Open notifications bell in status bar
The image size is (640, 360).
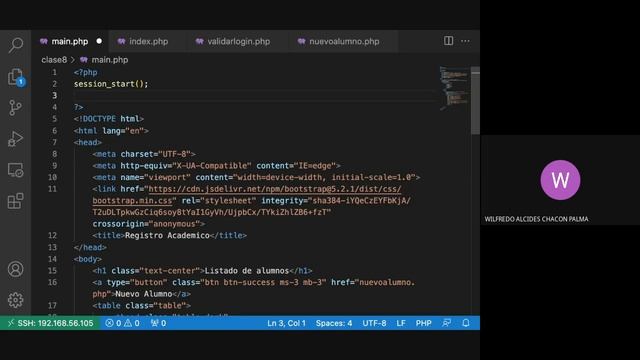click(466, 323)
